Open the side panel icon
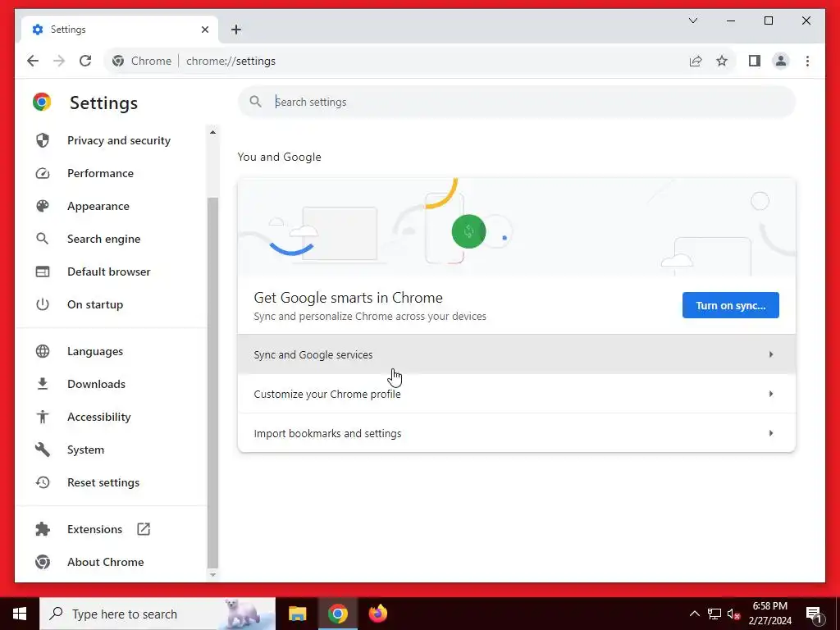Viewport: 840px width, 630px height. [755, 61]
